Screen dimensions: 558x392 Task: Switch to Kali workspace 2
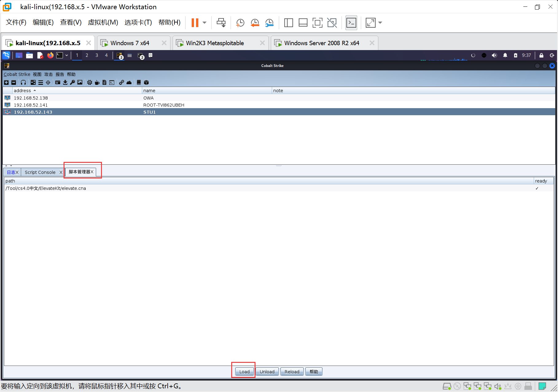coord(87,55)
